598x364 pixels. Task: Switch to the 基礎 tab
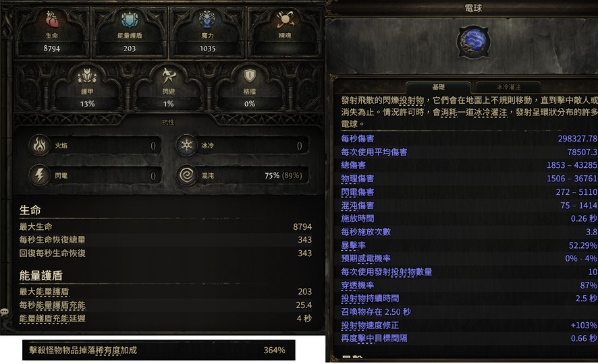click(x=438, y=87)
